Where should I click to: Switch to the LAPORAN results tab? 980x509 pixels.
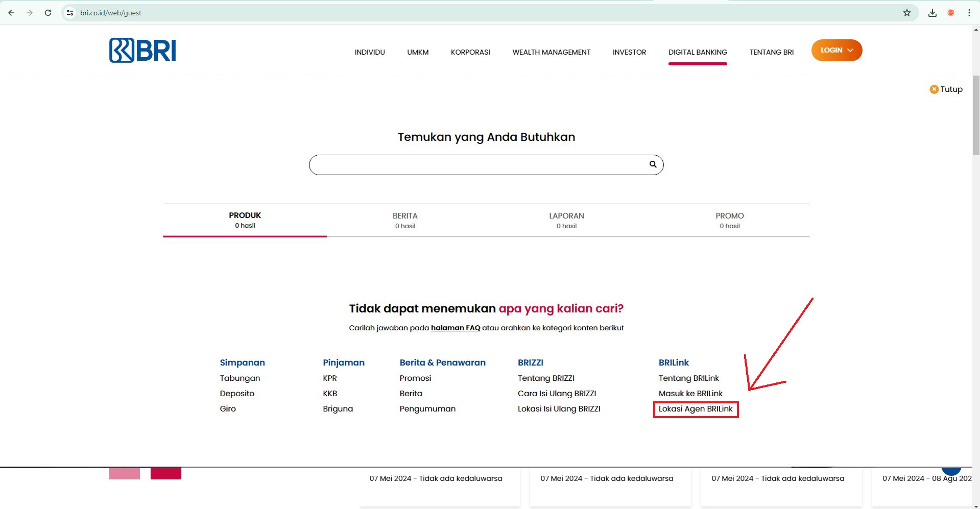tap(566, 221)
